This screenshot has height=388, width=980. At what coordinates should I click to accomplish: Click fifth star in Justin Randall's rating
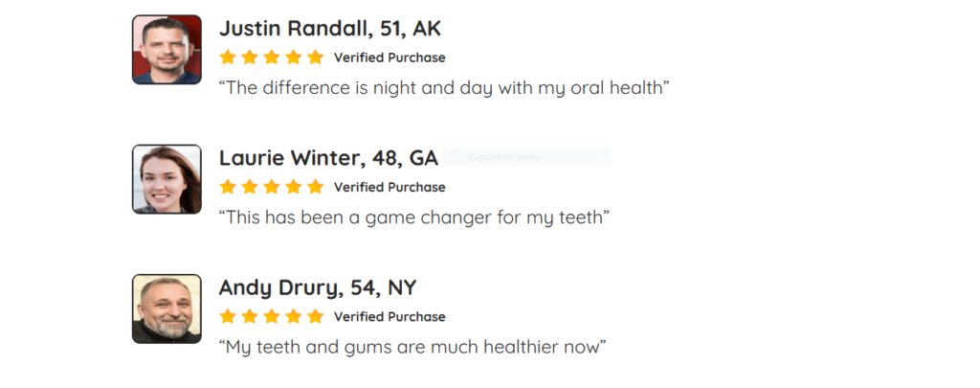(316, 57)
